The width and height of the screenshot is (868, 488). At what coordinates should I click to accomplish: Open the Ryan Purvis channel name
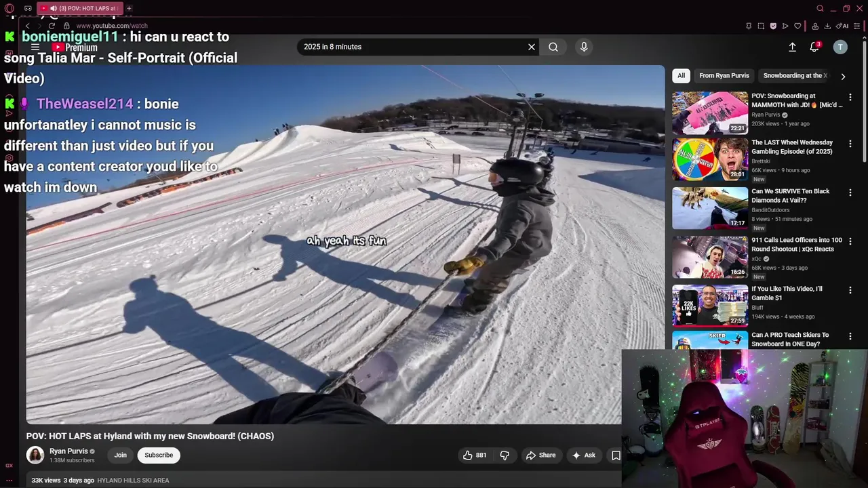68,451
